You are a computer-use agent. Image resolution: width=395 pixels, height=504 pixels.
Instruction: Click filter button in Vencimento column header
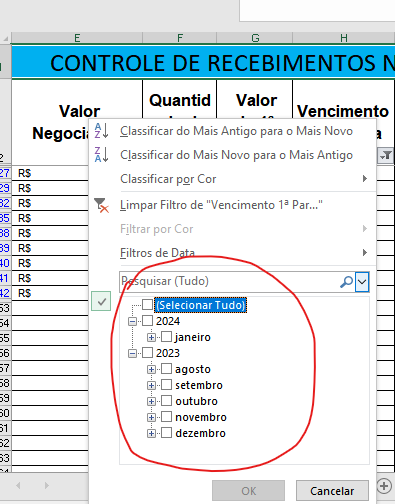coord(386,155)
